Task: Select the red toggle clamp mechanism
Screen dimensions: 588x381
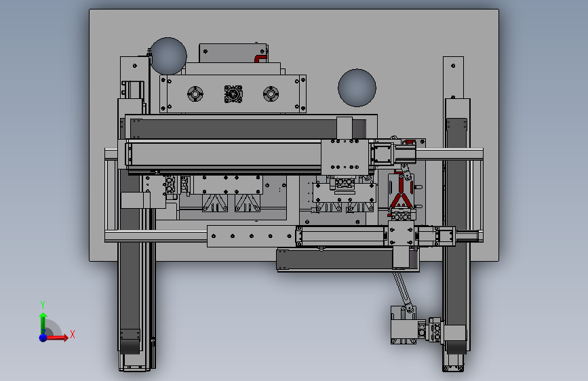Action: point(401,191)
